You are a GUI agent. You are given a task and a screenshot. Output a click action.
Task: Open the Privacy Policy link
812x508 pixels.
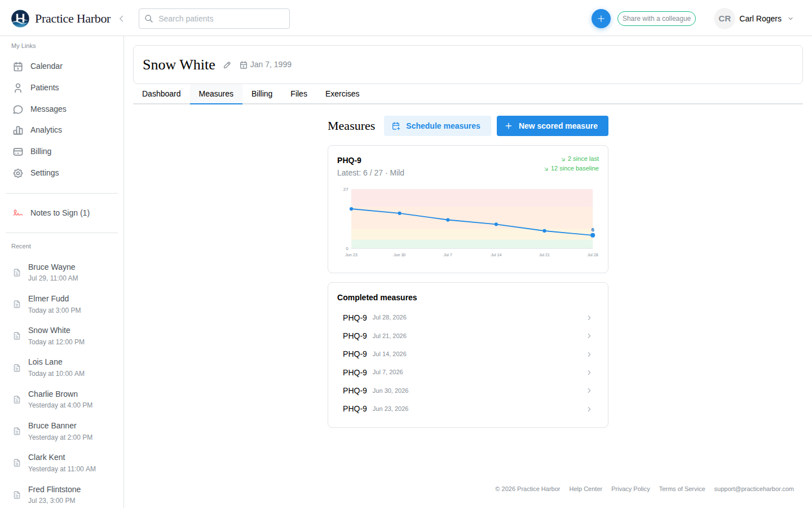point(630,489)
